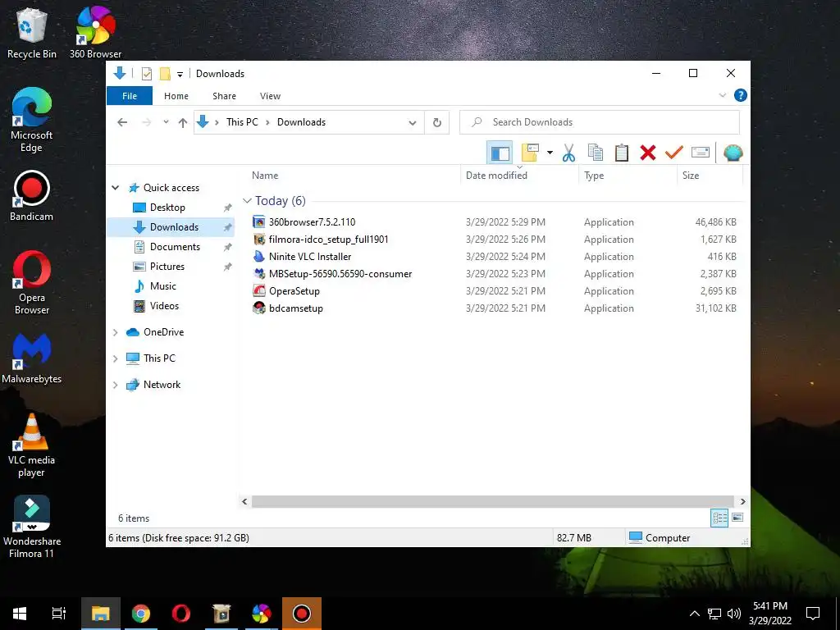Select the bdcamsetup file
Image resolution: width=840 pixels, height=630 pixels.
(x=295, y=308)
